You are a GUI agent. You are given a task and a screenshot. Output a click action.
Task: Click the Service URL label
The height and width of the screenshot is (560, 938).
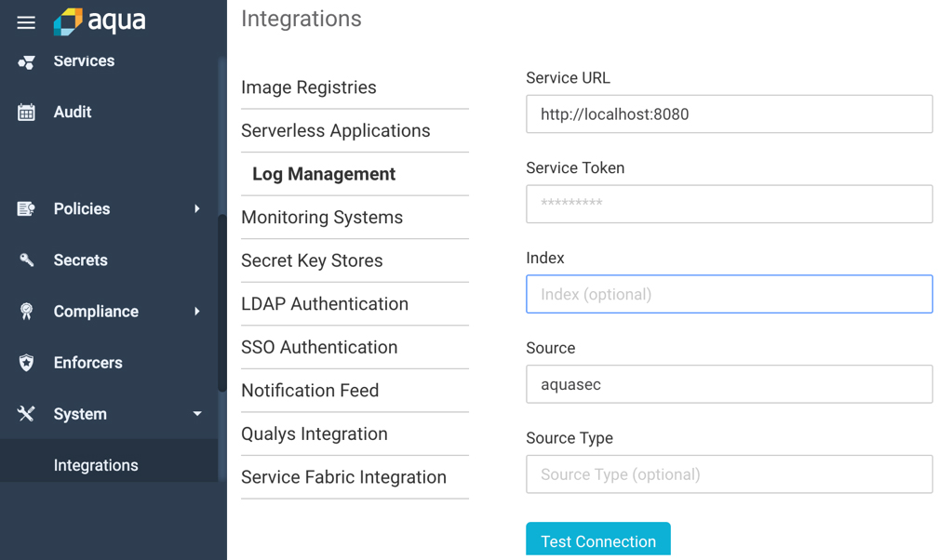coord(568,78)
